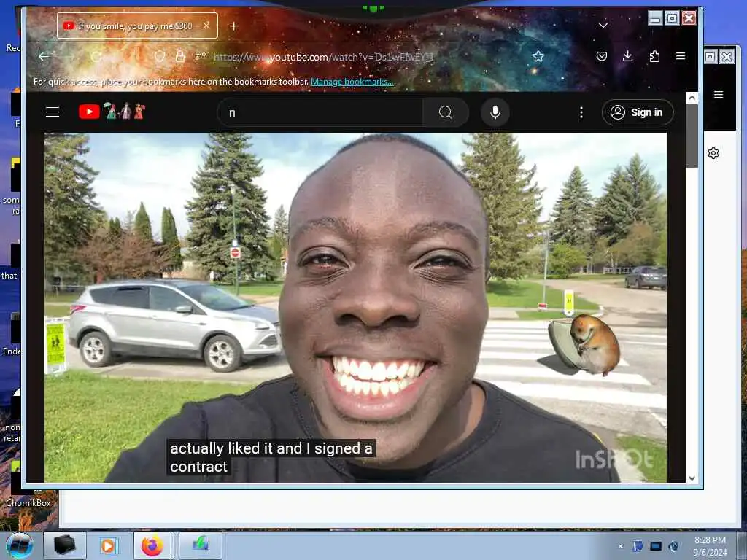Select the 'If you smile, you pay me $300' tab
The height and width of the screenshot is (560, 747).
(137, 26)
